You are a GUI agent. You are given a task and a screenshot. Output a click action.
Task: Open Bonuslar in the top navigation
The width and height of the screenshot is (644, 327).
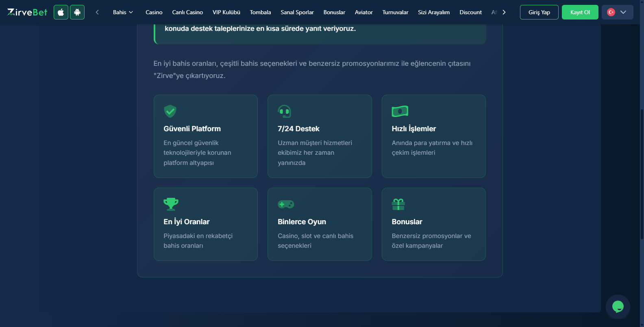(x=334, y=12)
